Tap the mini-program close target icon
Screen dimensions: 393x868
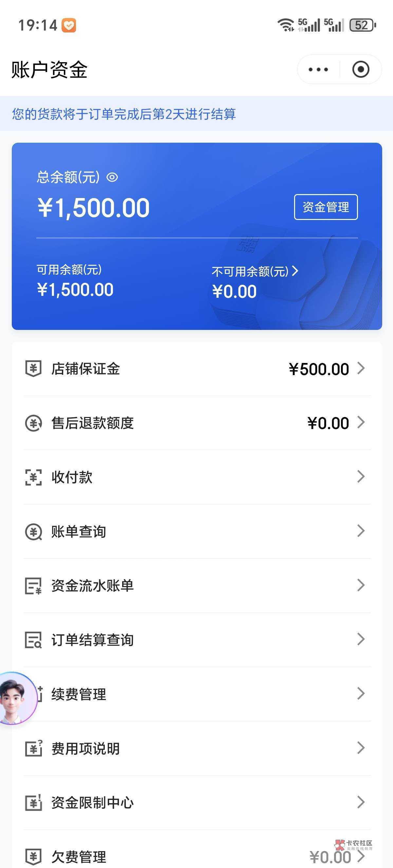click(361, 70)
